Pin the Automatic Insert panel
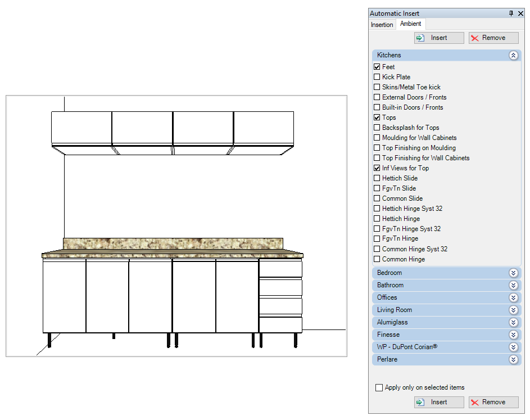 [x=511, y=13]
